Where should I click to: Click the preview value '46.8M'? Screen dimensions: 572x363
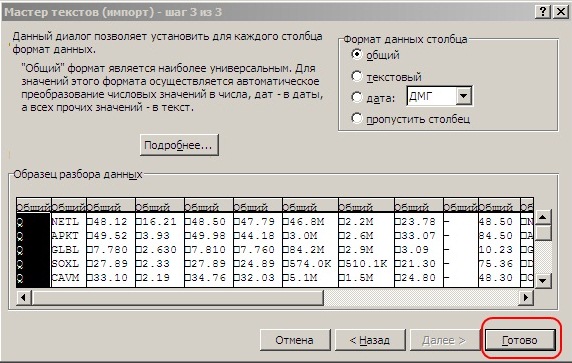[306, 221]
